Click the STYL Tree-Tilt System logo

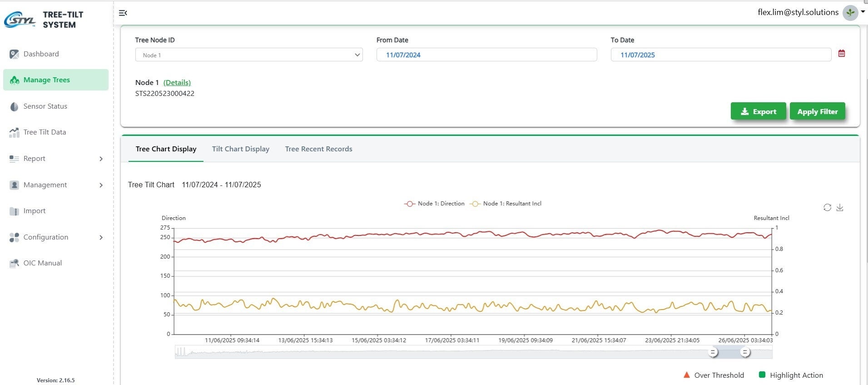(x=44, y=20)
